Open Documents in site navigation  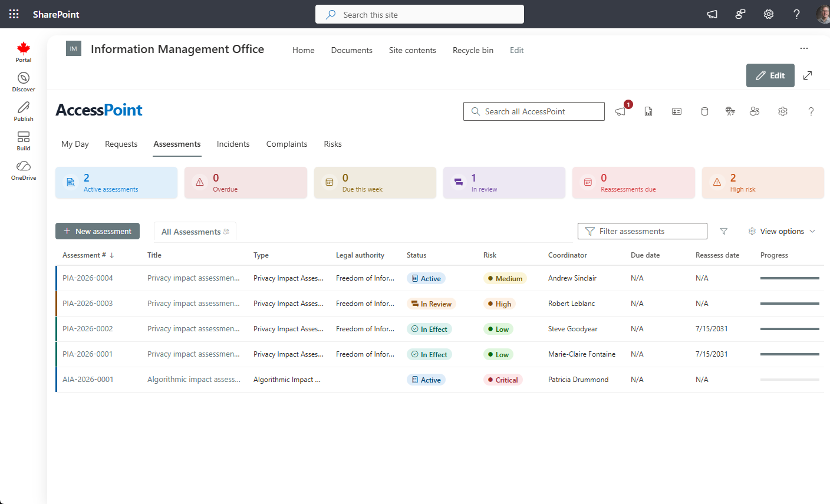tap(352, 50)
